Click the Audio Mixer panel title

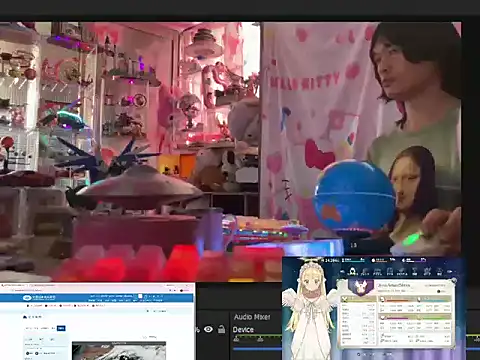(252, 317)
